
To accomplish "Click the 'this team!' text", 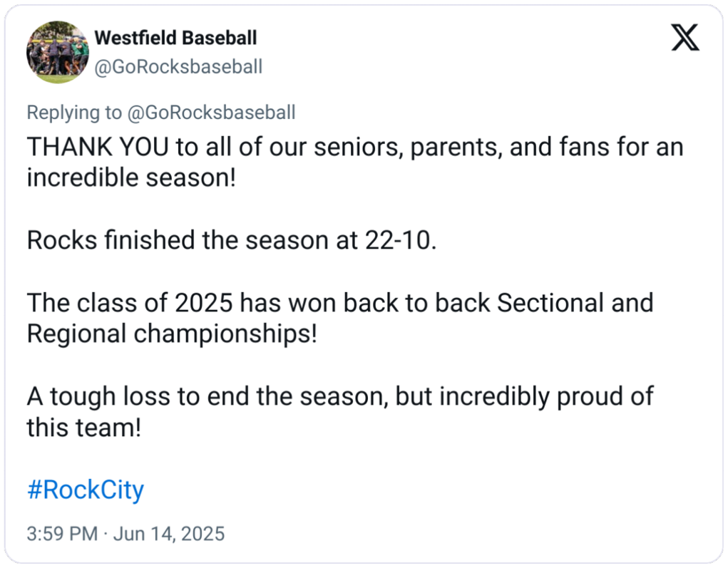I will (84, 428).
